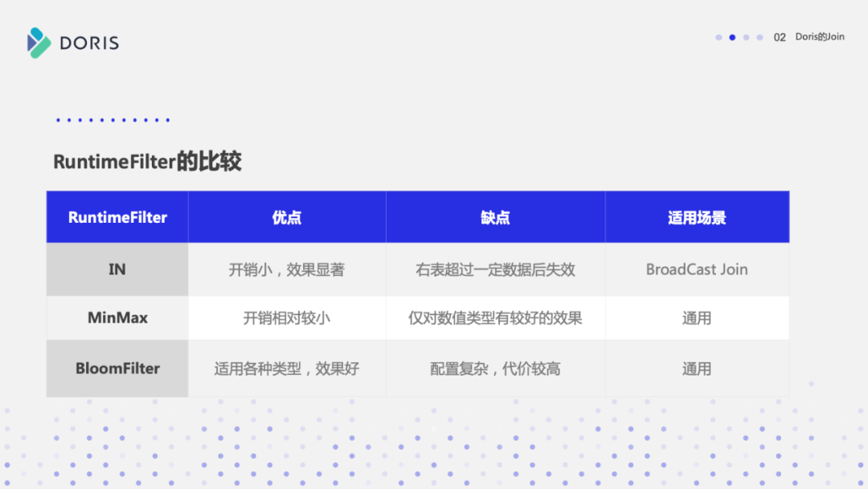The height and width of the screenshot is (489, 868).
Task: Select the BloomFilter row label cell
Action: coord(117,368)
